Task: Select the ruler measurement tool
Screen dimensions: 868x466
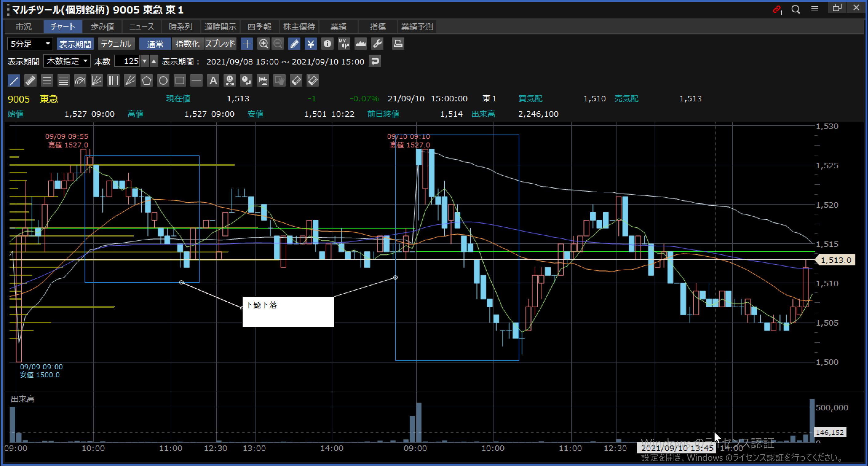Action: [30, 81]
